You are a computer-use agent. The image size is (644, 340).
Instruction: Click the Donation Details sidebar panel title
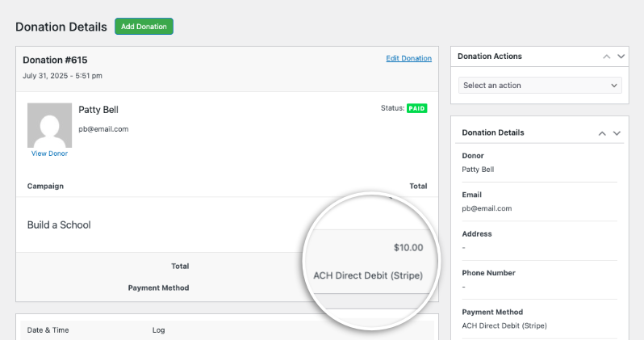tap(493, 132)
